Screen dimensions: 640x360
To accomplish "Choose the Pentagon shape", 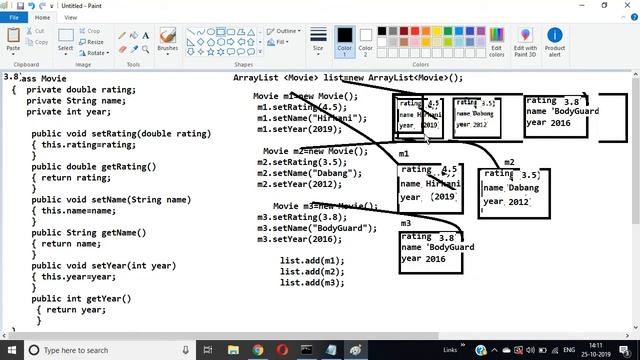I will (x=211, y=42).
